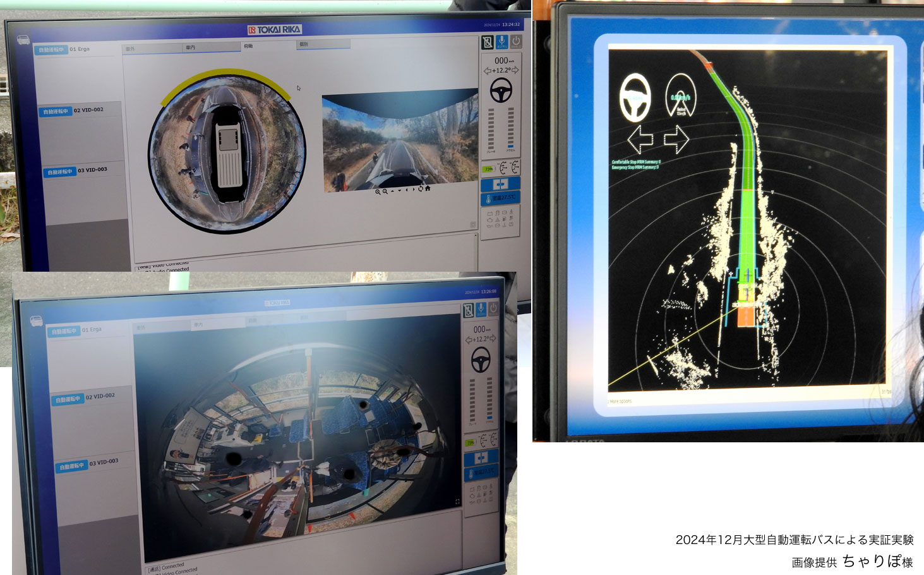Viewport: 924px width, 575px height.
Task: Click zoom-out magnifier under front camera view
Action: pos(385,191)
